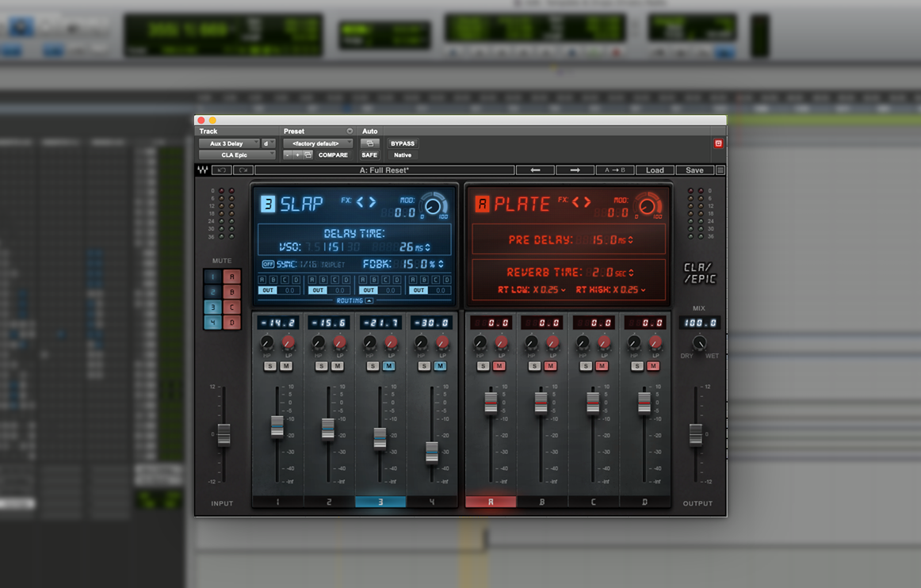Select reverb channel C tab
The image size is (921, 588).
pyautogui.click(x=593, y=502)
